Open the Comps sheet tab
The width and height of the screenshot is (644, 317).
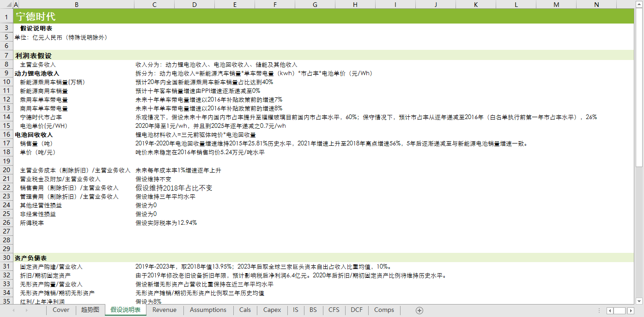384,310
